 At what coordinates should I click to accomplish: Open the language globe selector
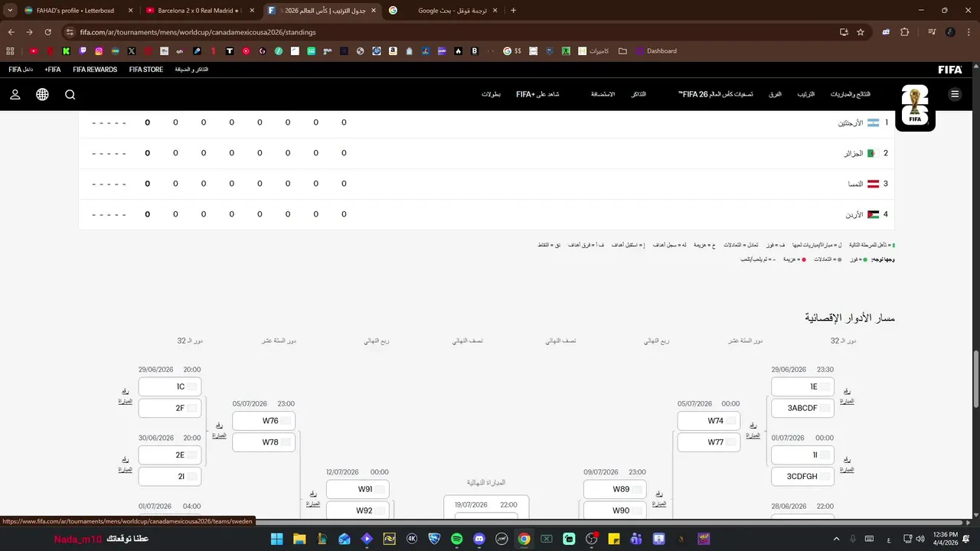pos(42,94)
